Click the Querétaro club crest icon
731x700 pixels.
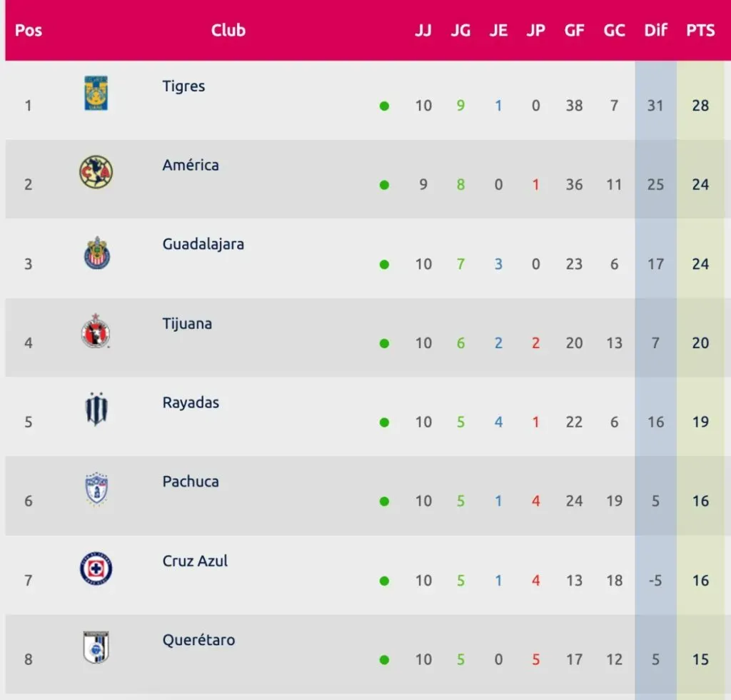click(96, 648)
